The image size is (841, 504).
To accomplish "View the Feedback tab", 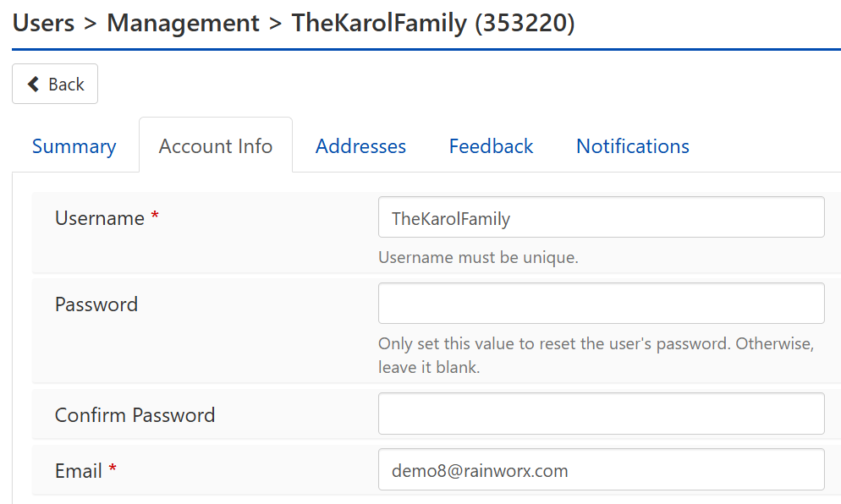I will 491,145.
